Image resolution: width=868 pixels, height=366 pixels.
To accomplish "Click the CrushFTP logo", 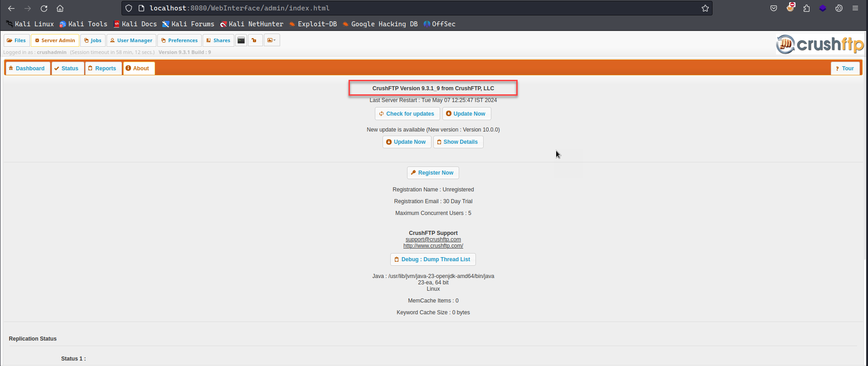I will tap(820, 44).
